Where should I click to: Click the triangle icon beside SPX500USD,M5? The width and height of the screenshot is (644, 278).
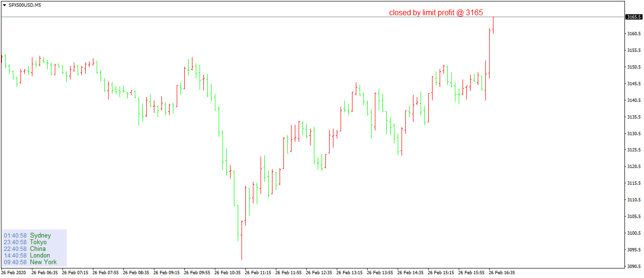tap(5, 5)
